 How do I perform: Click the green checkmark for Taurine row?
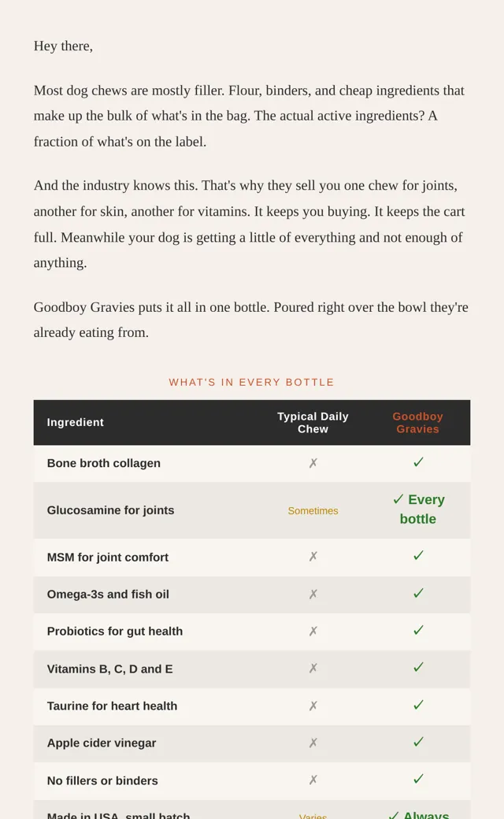418,705
